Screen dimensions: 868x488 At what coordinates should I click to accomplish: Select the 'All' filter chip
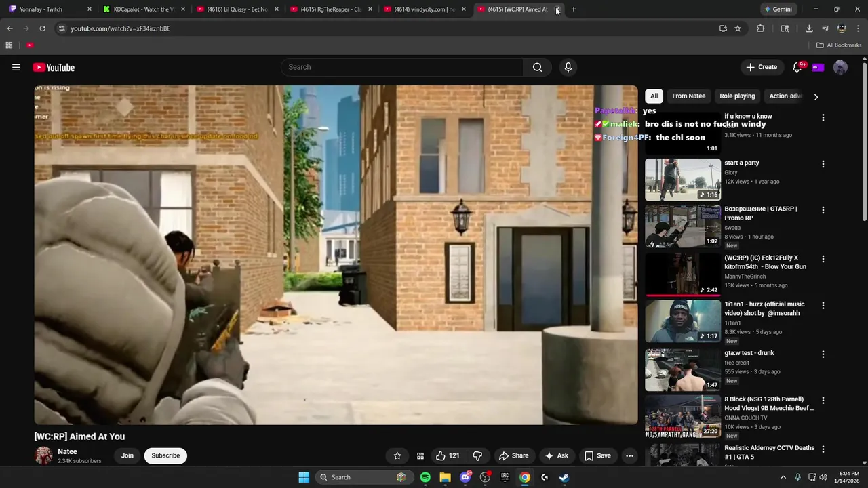coord(654,96)
